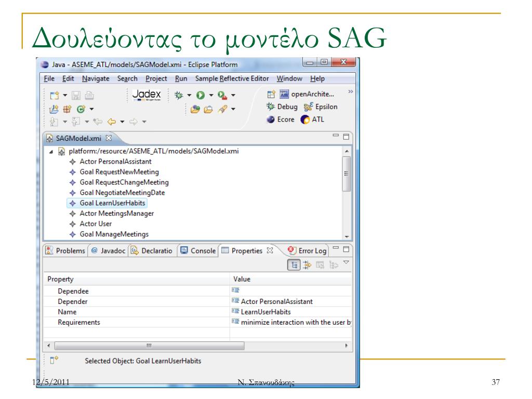Select the SAGModel.xmi editor tab
The height and width of the screenshot is (399, 532).
[78, 138]
